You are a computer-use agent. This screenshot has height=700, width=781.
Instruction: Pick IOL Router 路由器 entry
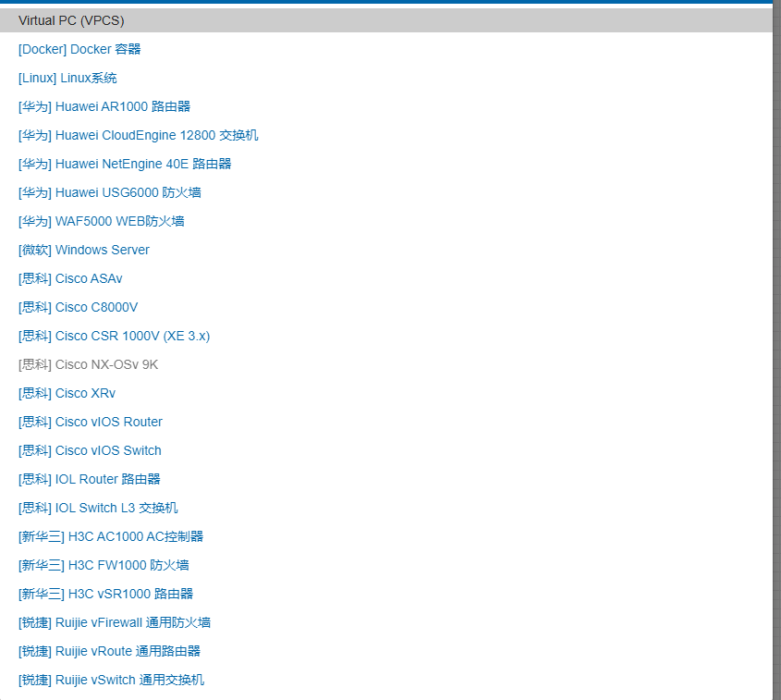pos(90,479)
